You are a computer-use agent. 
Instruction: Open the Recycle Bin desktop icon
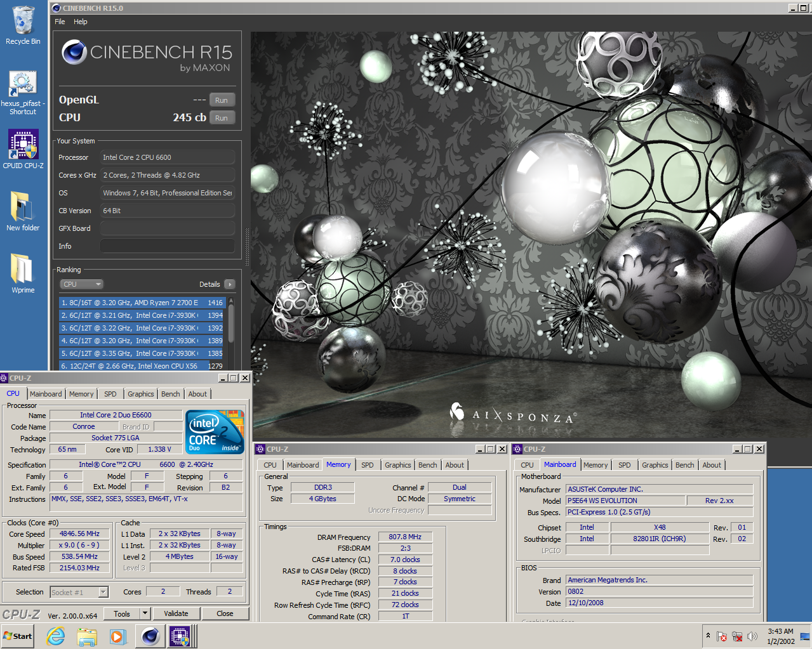(23, 25)
